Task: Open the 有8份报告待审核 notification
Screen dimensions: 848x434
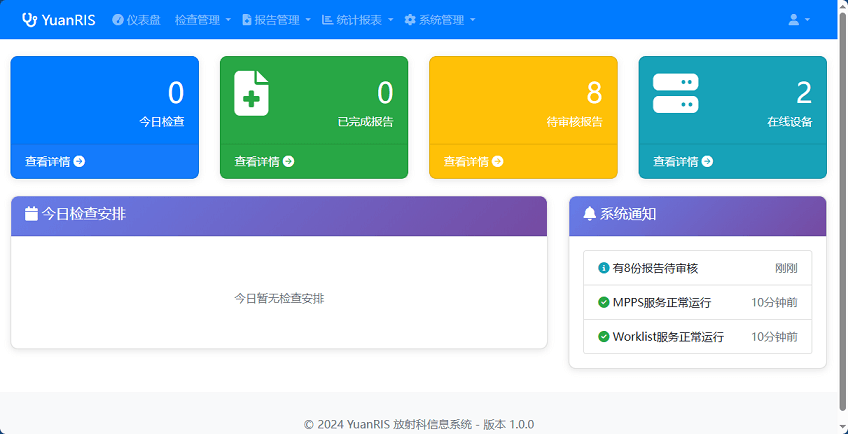Action: [x=697, y=268]
